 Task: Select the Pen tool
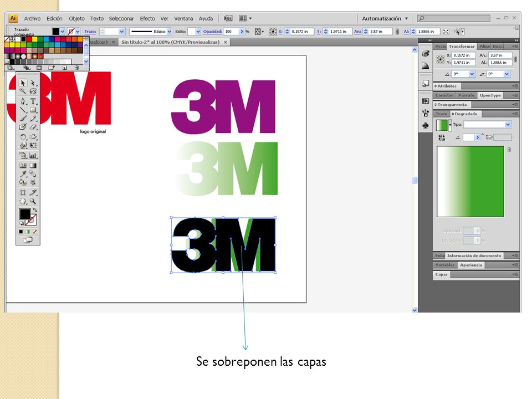point(23,101)
